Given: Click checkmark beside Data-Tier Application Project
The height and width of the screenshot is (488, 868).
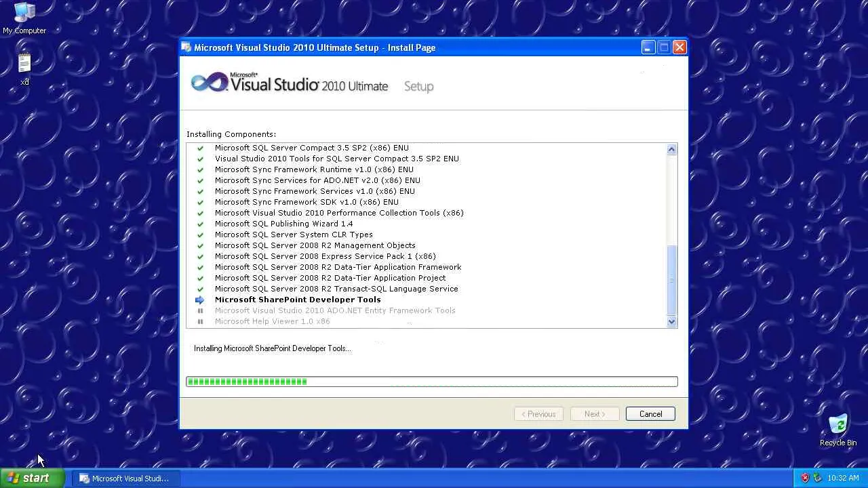Looking at the screenshot, I should pos(200,278).
